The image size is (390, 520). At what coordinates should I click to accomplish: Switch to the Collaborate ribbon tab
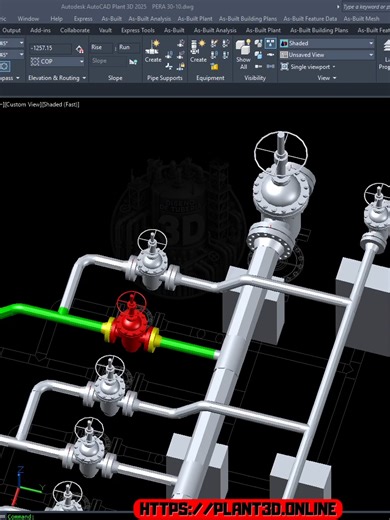75,30
